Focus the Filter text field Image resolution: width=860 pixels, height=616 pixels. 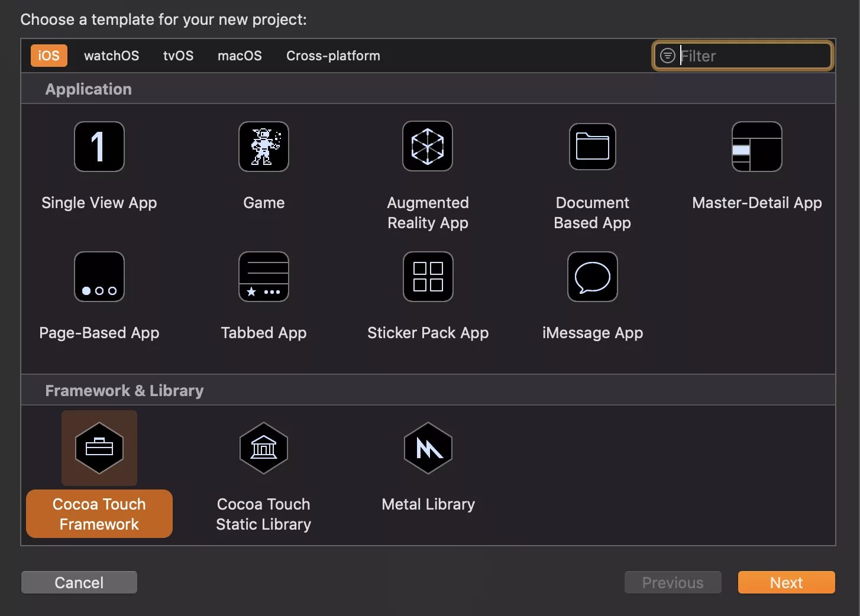click(743, 56)
